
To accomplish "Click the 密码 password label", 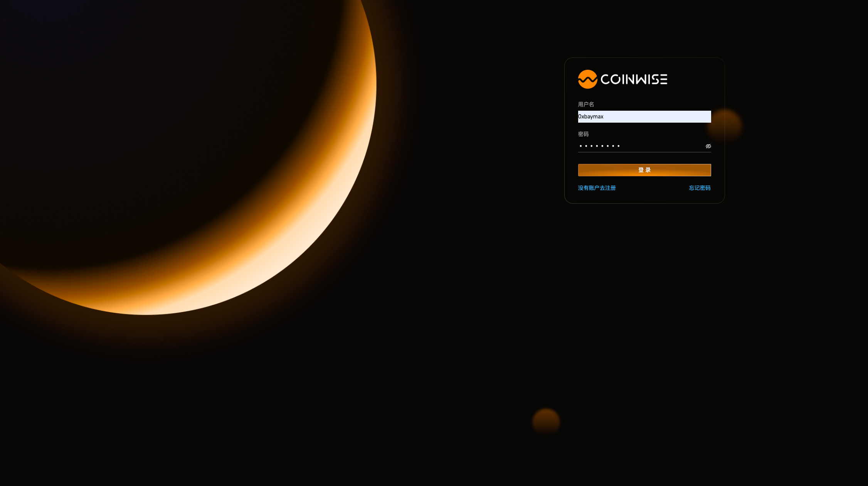I will (x=583, y=134).
